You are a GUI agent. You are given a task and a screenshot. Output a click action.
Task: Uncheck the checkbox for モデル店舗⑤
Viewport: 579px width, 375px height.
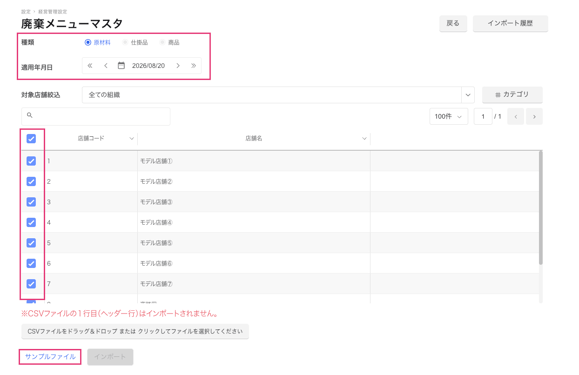click(31, 243)
